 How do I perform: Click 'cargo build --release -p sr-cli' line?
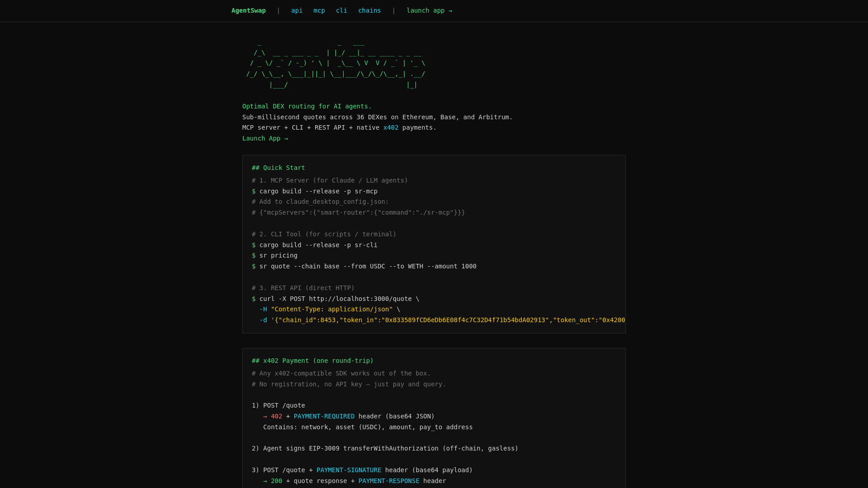tap(315, 245)
